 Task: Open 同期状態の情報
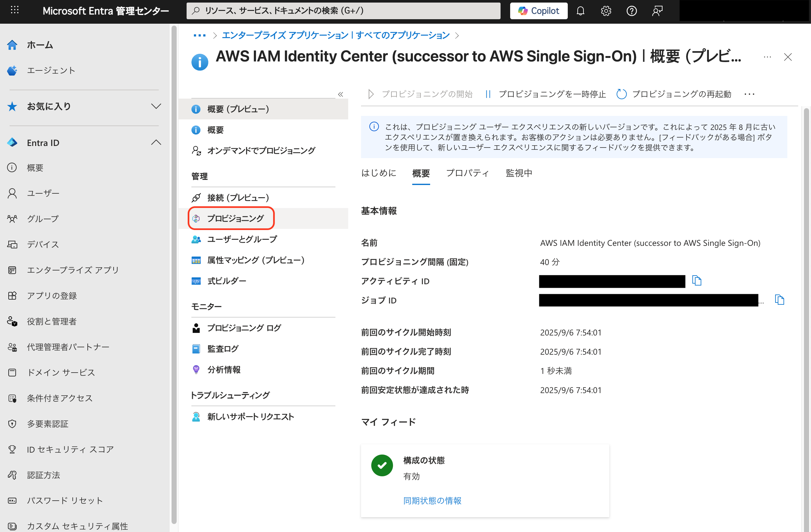pyautogui.click(x=431, y=501)
